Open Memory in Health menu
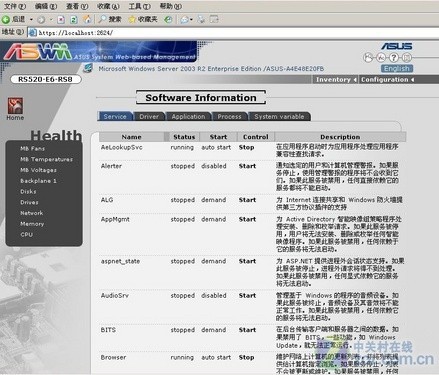 pos(32,224)
